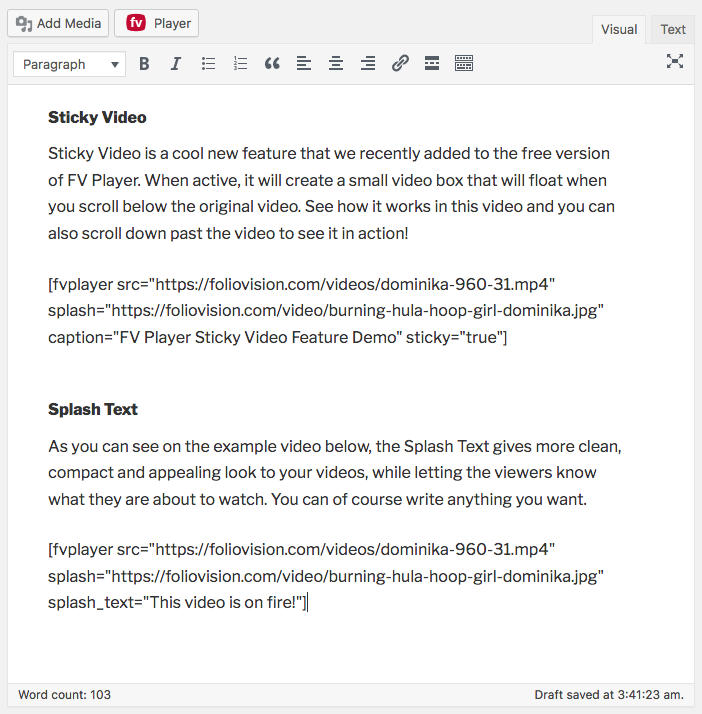Viewport: 702px width, 714px height.
Task: Toggle the toolbar kitchen sink
Action: [x=464, y=63]
